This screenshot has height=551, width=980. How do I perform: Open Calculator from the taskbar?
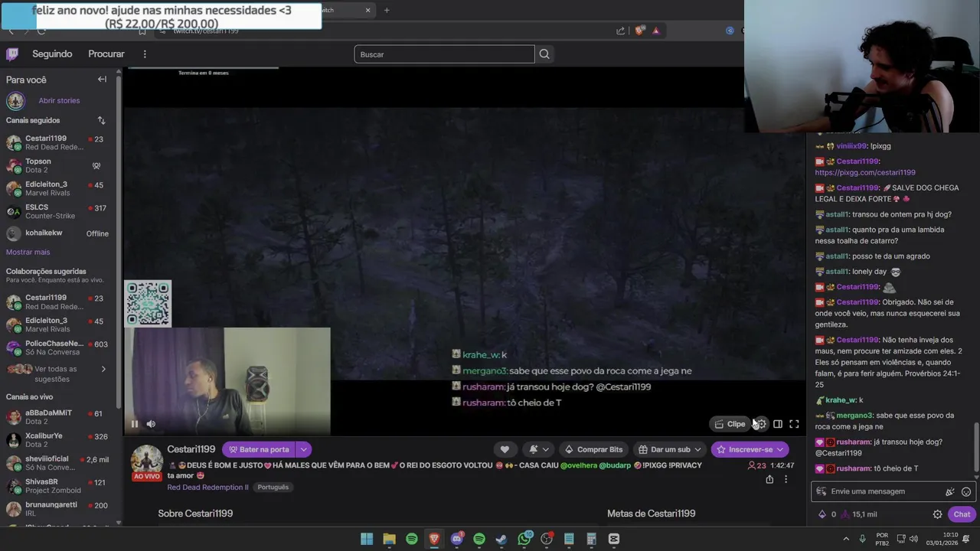click(591, 539)
